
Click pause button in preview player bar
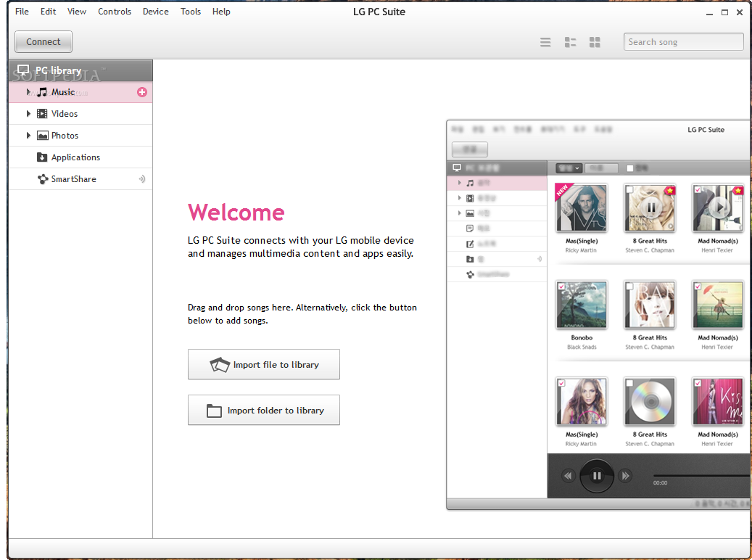[x=597, y=476]
